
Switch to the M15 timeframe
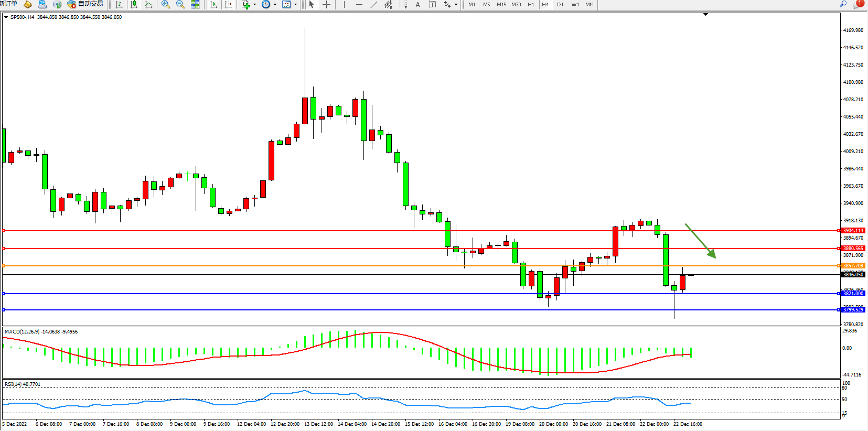(501, 5)
